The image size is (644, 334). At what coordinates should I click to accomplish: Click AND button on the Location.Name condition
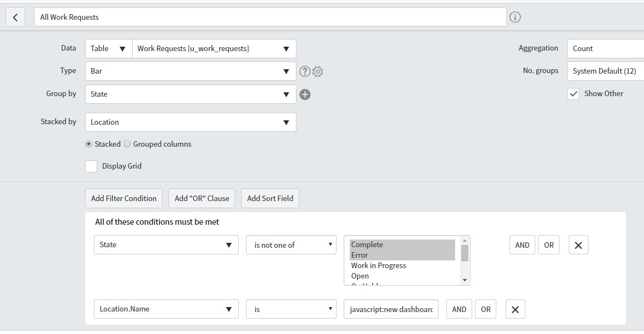click(459, 309)
